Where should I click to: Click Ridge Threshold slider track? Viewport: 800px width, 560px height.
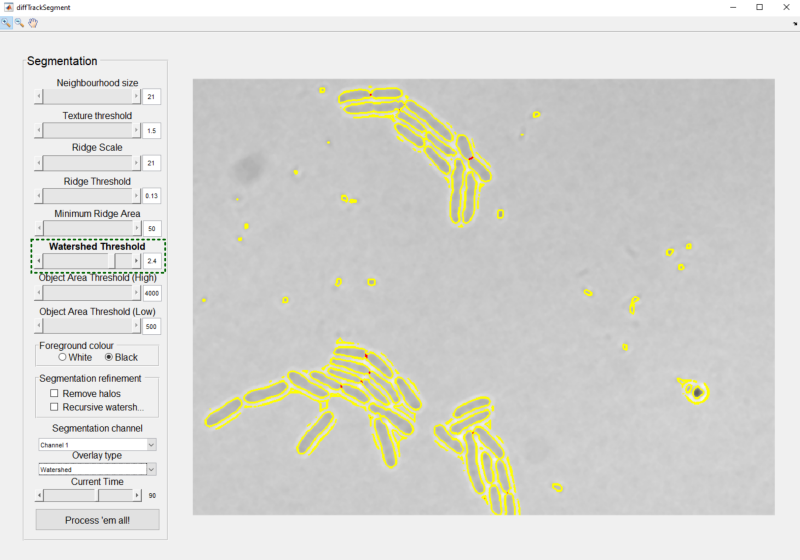[x=87, y=195]
